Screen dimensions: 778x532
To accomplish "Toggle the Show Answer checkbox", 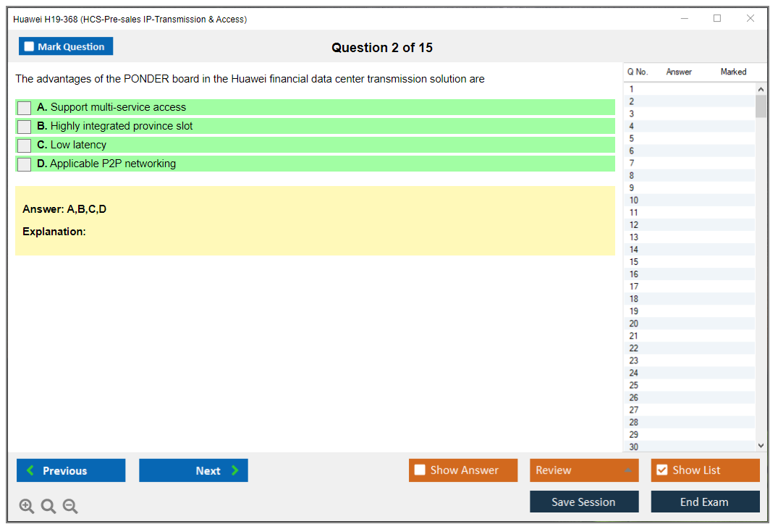I will tap(420, 470).
